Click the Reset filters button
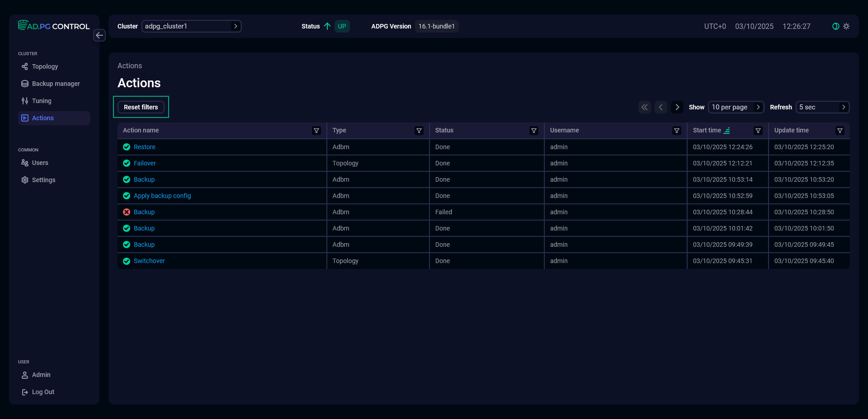The height and width of the screenshot is (419, 868). 141,107
